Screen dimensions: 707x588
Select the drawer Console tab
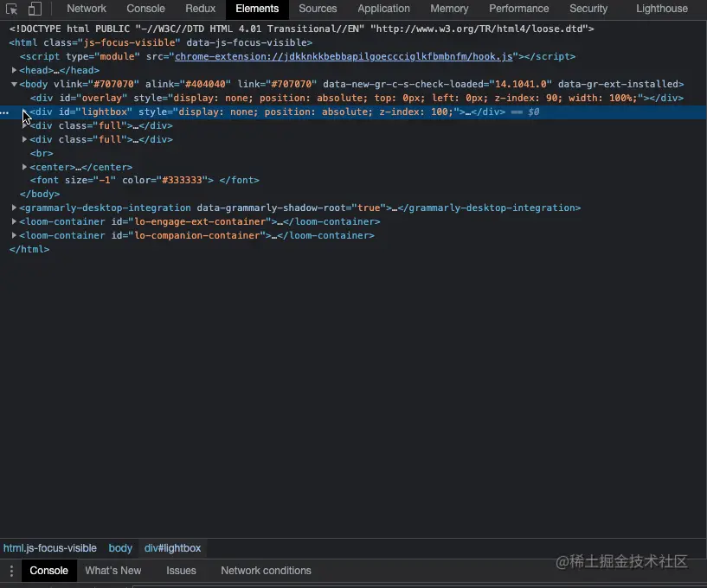(48, 571)
